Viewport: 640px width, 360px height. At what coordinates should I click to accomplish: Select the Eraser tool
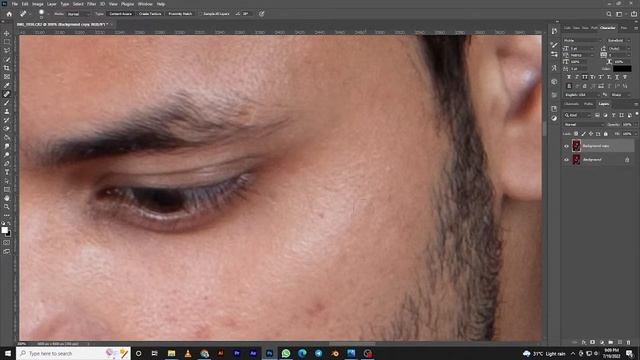point(7,129)
